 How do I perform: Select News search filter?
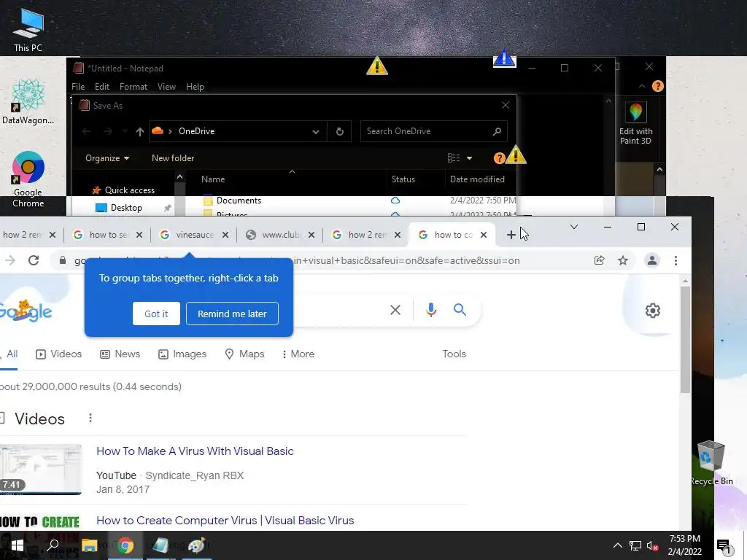120,354
